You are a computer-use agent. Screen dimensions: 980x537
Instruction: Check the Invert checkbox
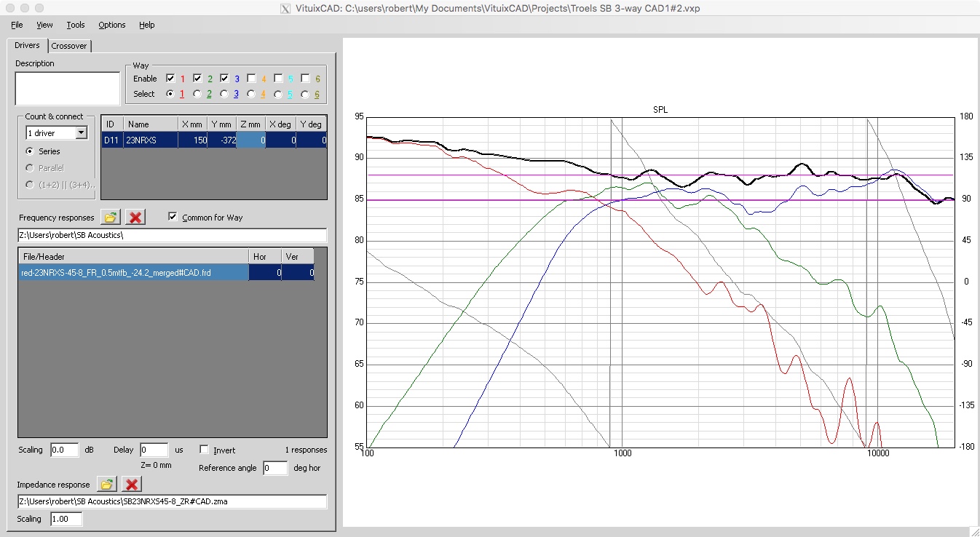(x=204, y=450)
